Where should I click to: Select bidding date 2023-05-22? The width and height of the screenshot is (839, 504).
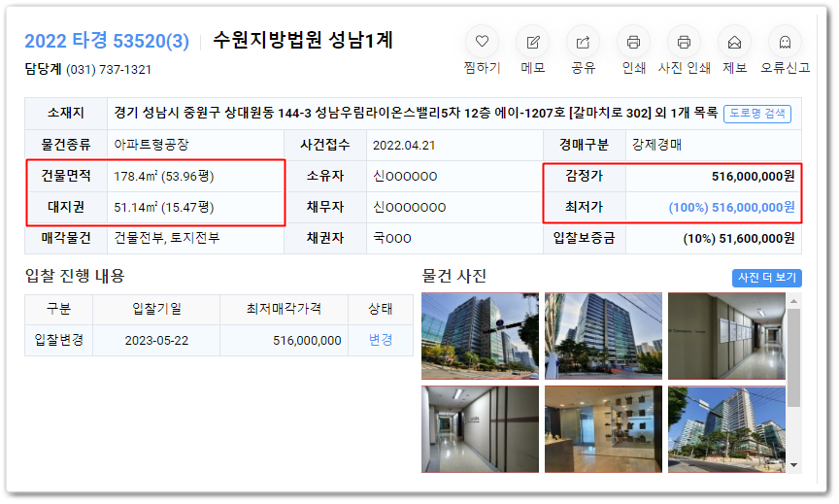(156, 340)
